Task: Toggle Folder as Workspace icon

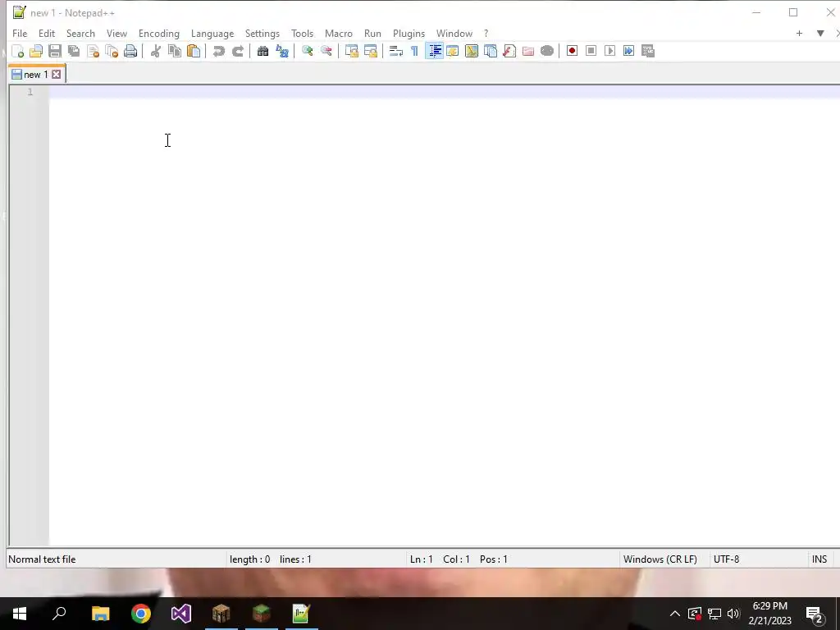Action: point(527,51)
